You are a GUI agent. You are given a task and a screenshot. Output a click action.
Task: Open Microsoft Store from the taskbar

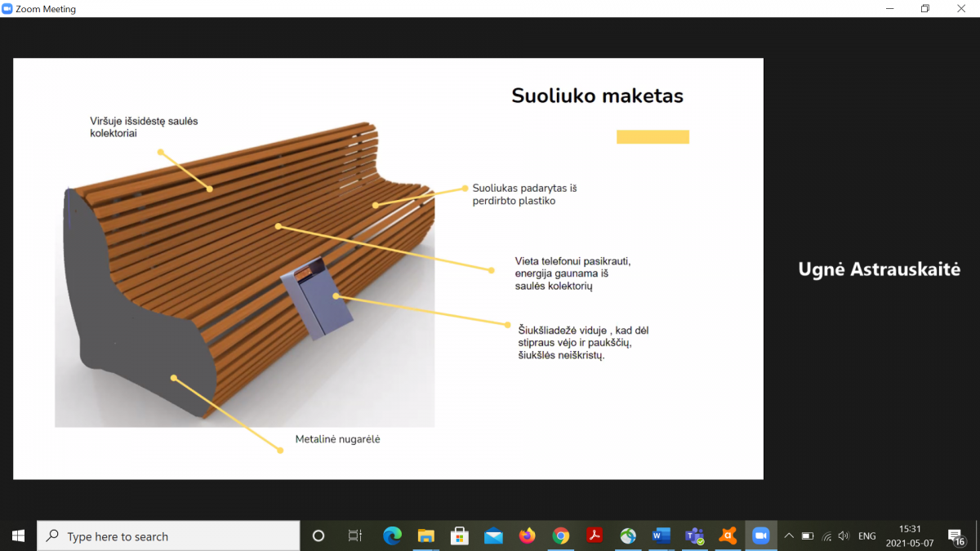pos(460,536)
